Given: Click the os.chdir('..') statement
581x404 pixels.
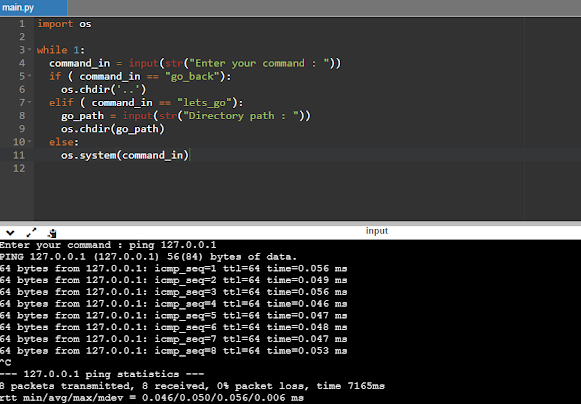Looking at the screenshot, I should (x=104, y=89).
